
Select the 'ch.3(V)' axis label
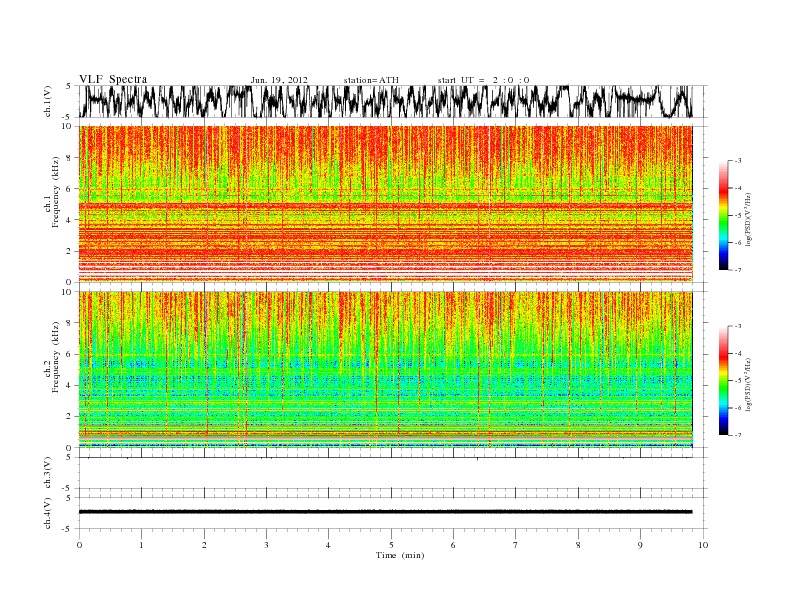coord(48,472)
